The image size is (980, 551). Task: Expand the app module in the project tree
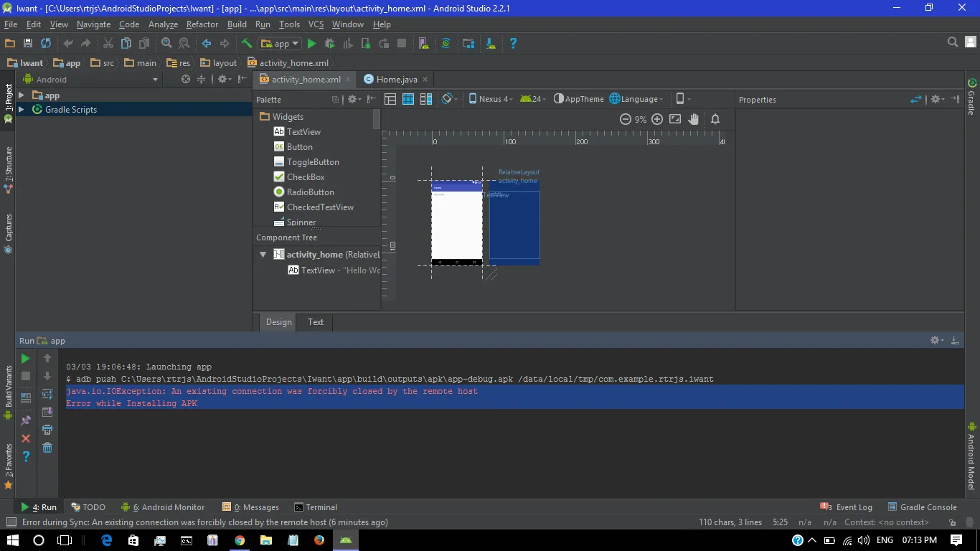click(x=22, y=95)
